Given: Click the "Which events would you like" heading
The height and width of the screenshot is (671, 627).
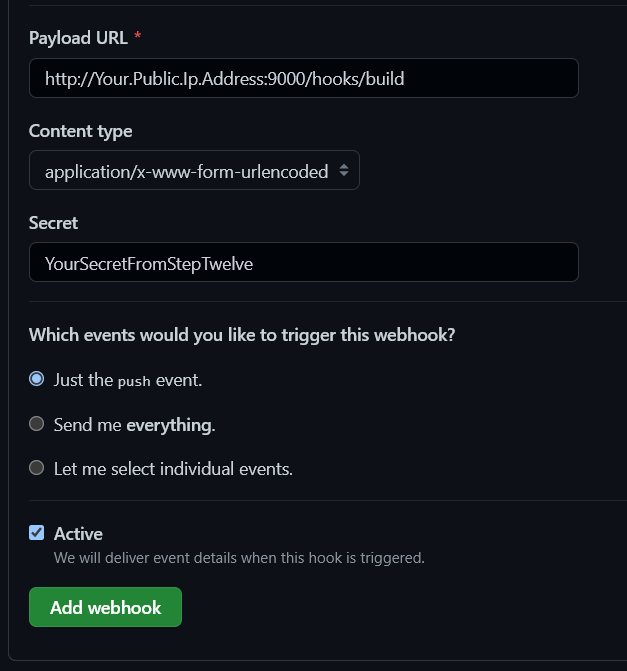Looking at the screenshot, I should pos(242,335).
